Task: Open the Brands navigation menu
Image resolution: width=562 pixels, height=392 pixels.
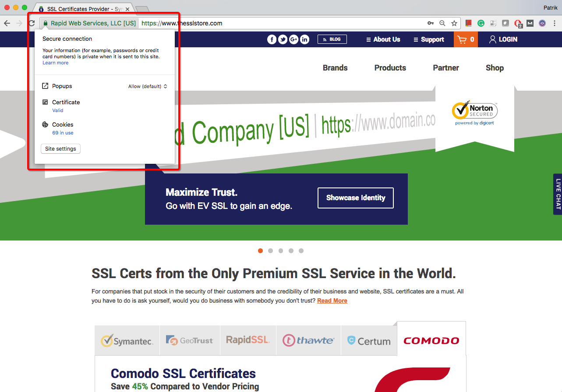Action: pos(335,68)
